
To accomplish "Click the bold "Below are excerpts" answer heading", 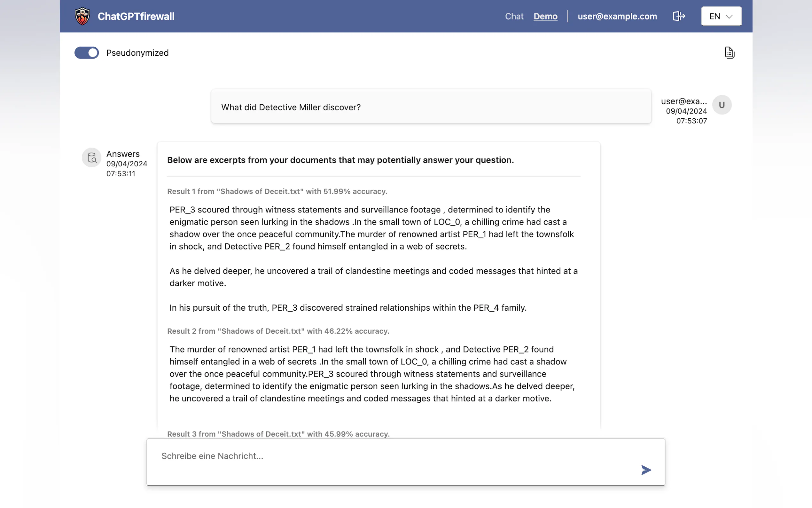I will (x=340, y=160).
